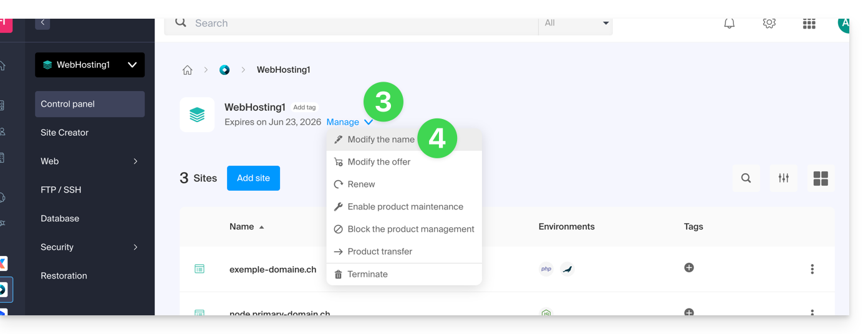Select Product transfer from the menu
This screenshot has height=334, width=868.
pyautogui.click(x=379, y=252)
